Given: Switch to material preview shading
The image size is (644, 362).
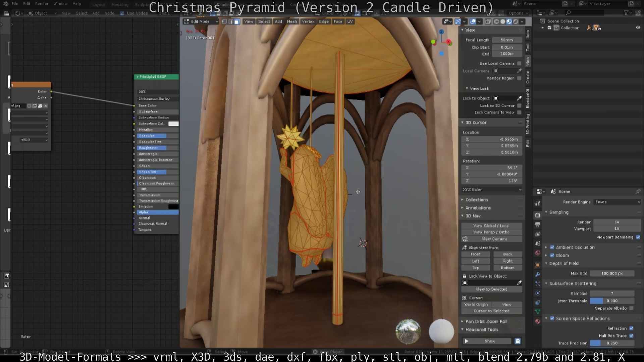Looking at the screenshot, I should click(509, 21).
